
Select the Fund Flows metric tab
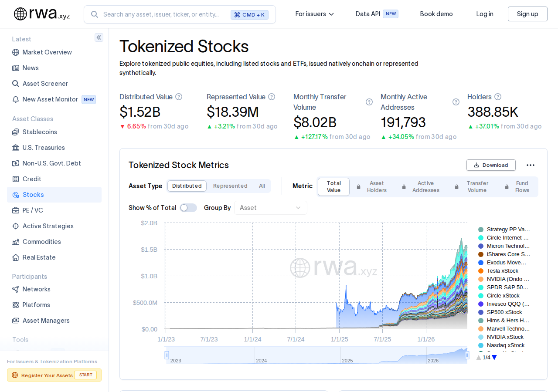click(518, 187)
